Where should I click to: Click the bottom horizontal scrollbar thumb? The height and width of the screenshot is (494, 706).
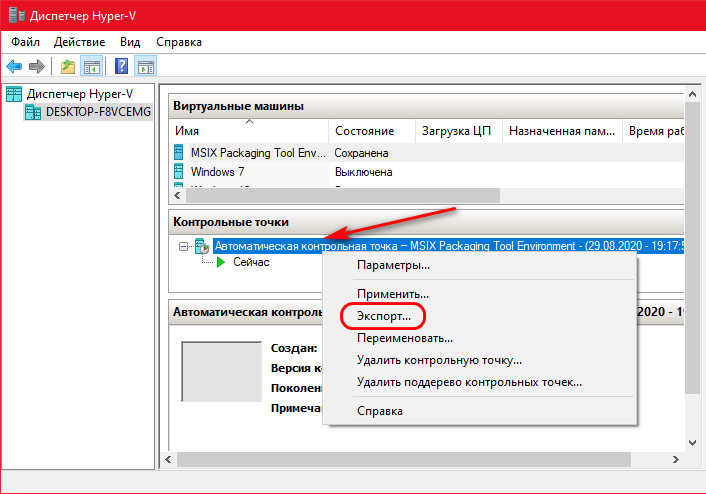403,460
